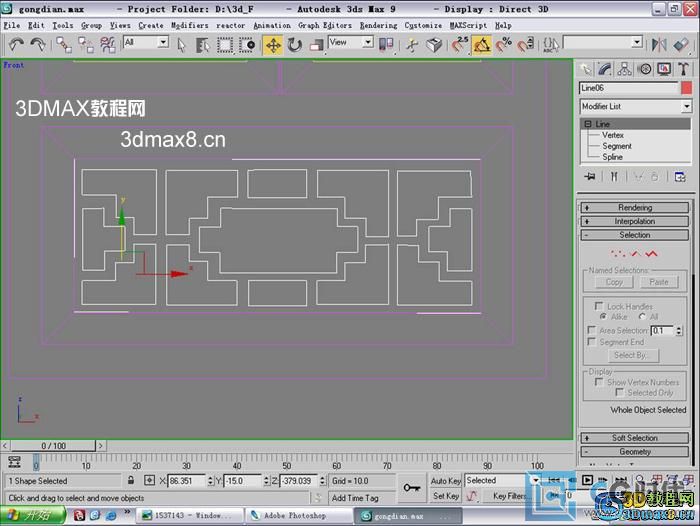This screenshot has width=700, height=526.
Task: Click the Pin Stack icon
Action: click(589, 177)
